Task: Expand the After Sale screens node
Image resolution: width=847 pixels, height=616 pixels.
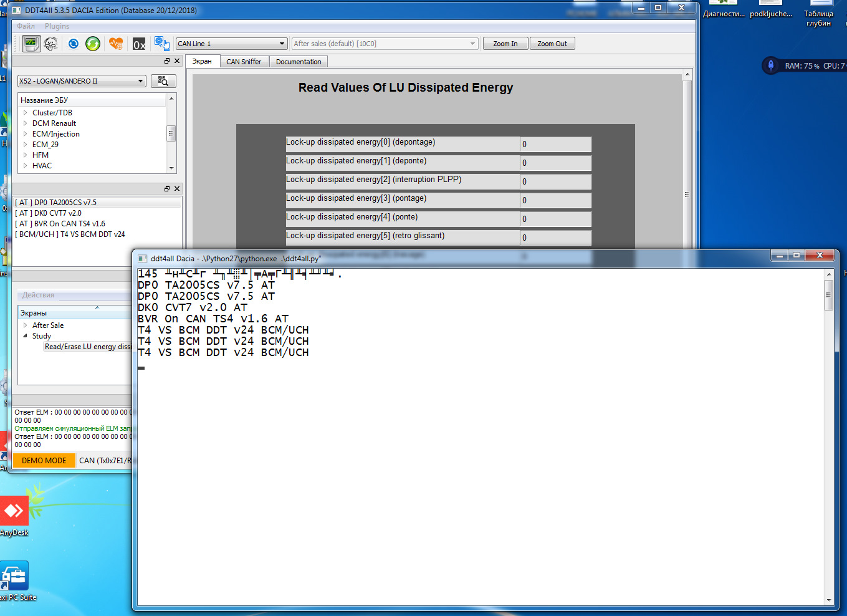Action: pyautogui.click(x=25, y=325)
